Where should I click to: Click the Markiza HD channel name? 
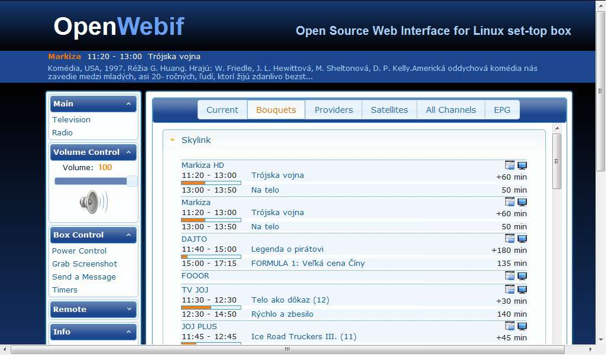[x=203, y=165]
